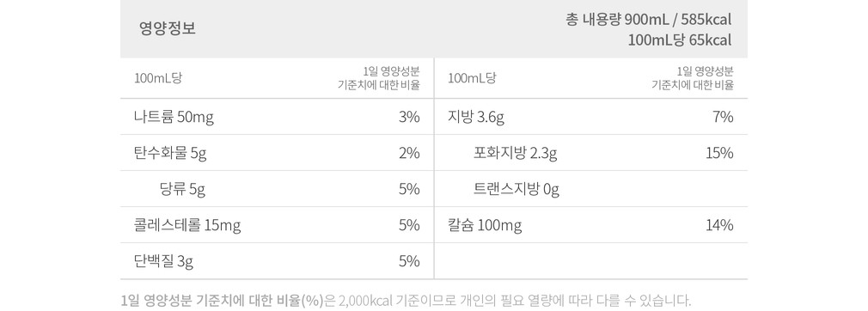Select the 단백질 3g label
This screenshot has height=311, width=868.
tap(163, 261)
